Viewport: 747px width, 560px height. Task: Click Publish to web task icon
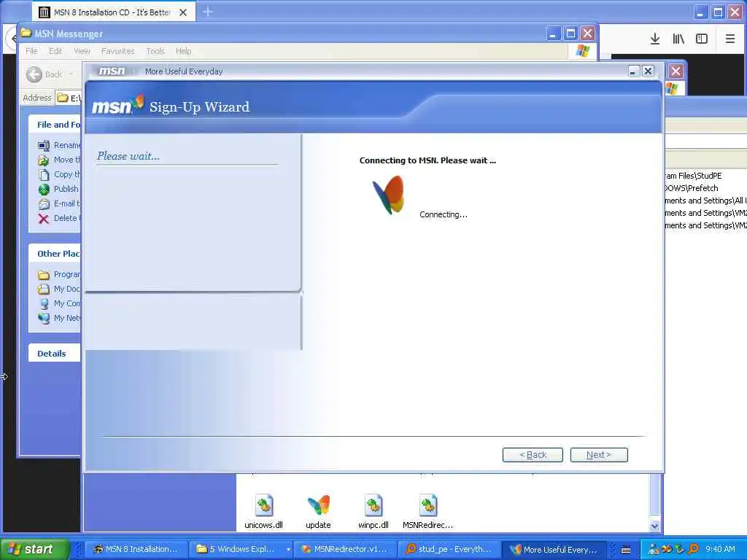pyautogui.click(x=43, y=190)
